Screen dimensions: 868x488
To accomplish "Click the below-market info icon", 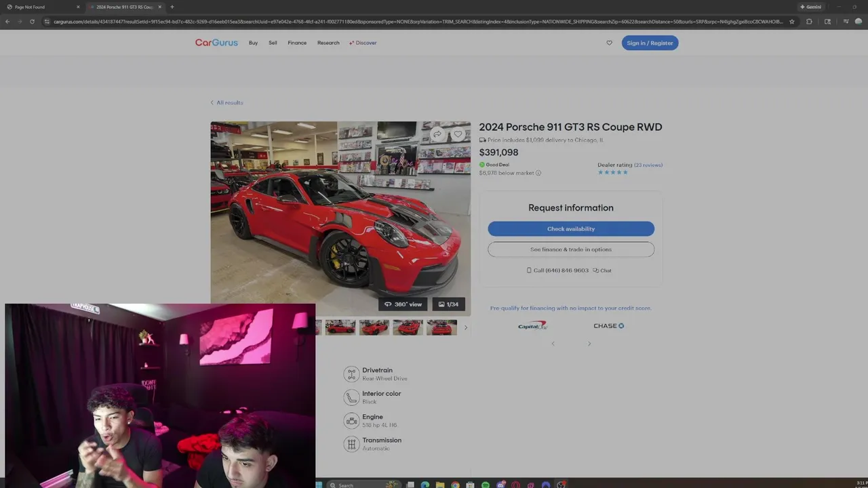I will [538, 173].
